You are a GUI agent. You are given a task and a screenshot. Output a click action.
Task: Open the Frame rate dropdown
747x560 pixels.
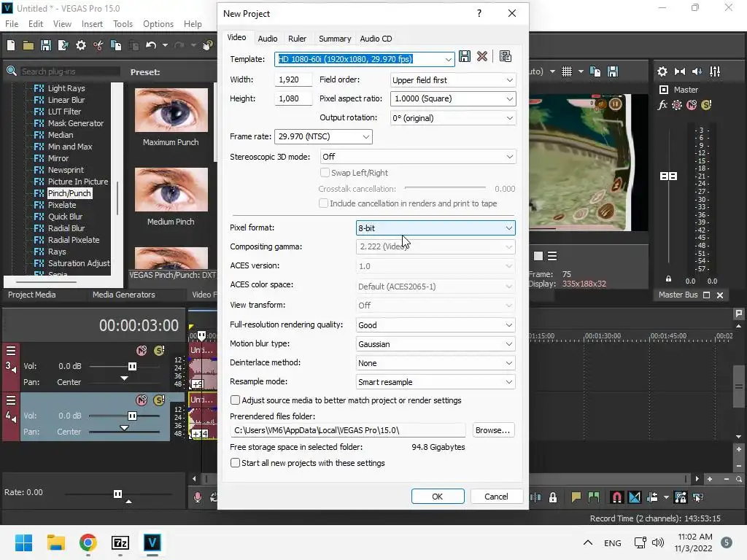[x=323, y=136]
